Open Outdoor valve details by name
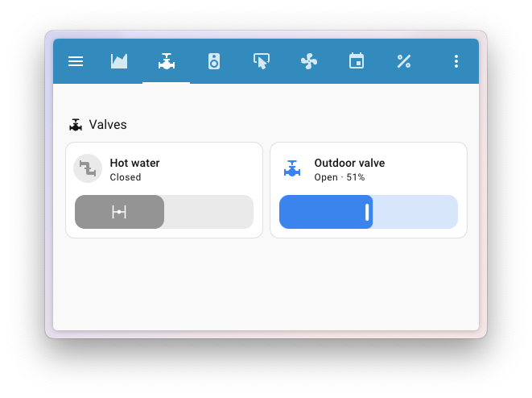This screenshot has width=532, height=398. tap(349, 163)
